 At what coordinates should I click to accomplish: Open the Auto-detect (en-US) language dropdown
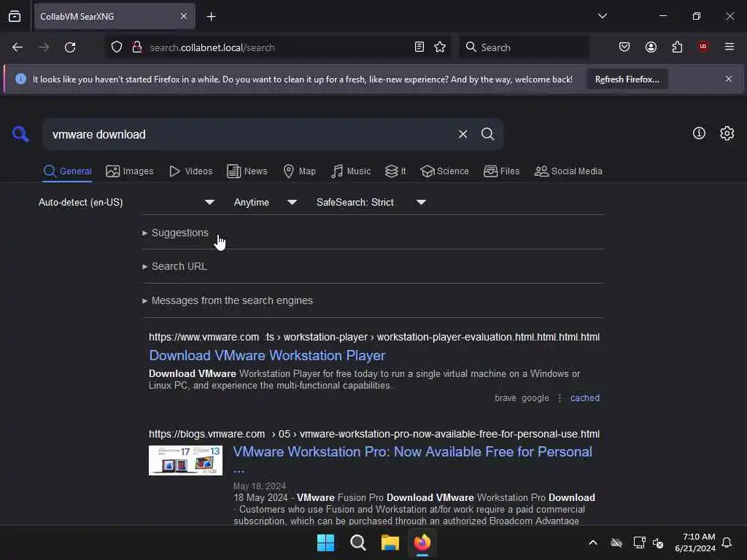[x=126, y=203]
